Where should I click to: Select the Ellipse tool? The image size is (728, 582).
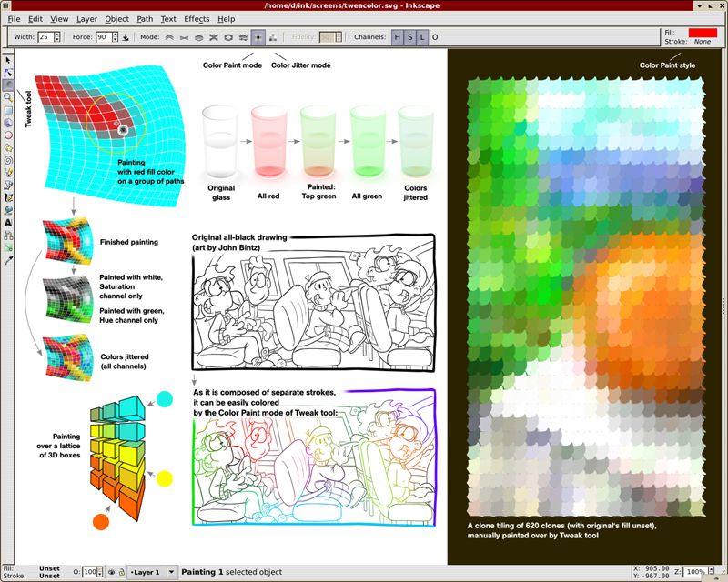coord(8,134)
